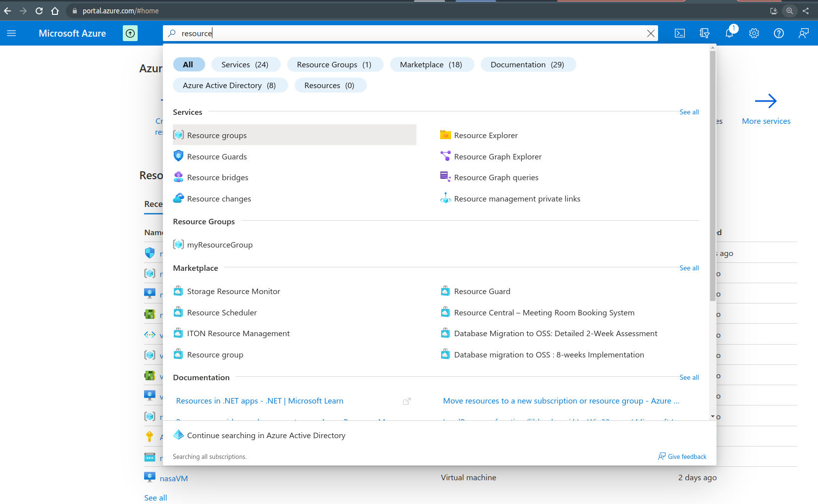This screenshot has height=504, width=818.
Task: Open Resource Graph Explorer service
Action: pos(498,156)
